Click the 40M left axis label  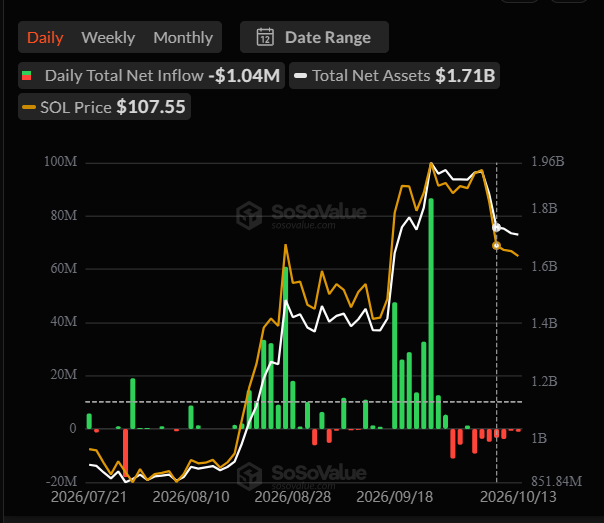(64, 321)
